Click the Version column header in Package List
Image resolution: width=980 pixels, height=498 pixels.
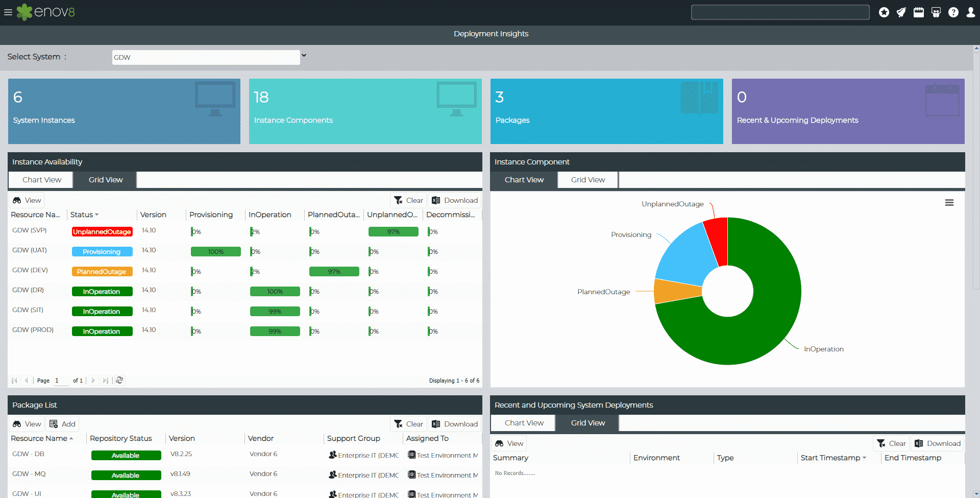(182, 438)
